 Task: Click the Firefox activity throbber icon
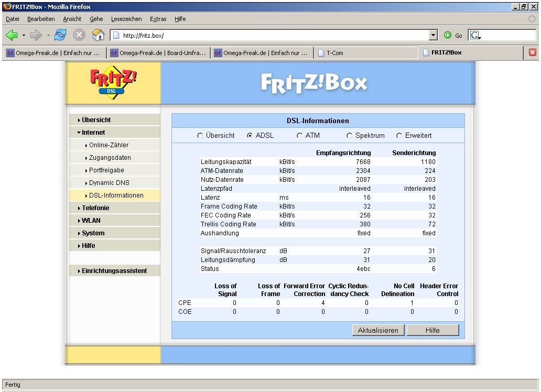point(532,19)
